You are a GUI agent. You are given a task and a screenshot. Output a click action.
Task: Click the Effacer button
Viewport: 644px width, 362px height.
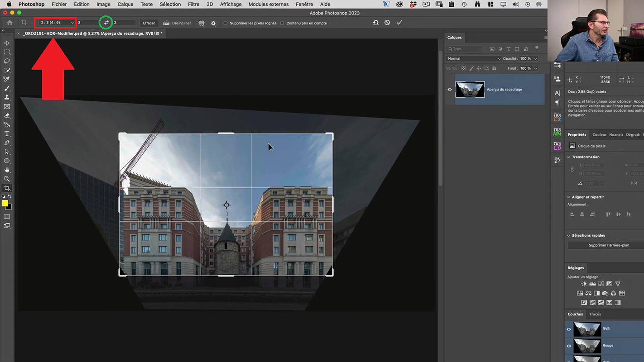click(x=149, y=23)
